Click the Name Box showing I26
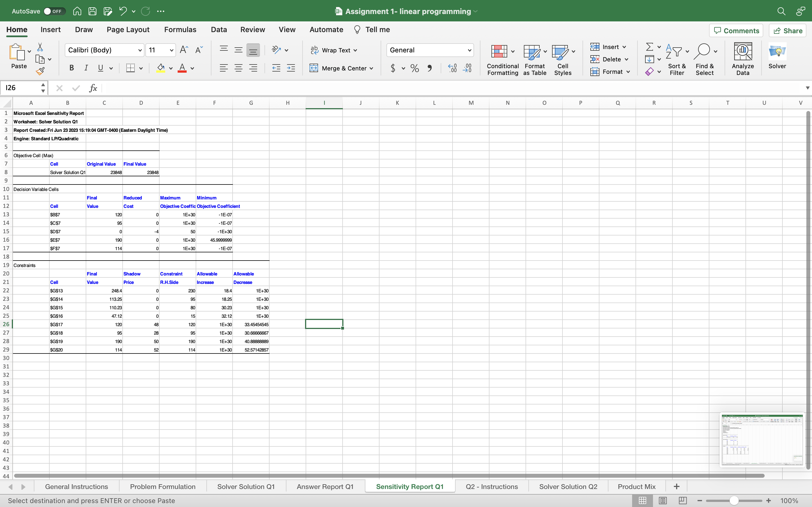This screenshot has height=507, width=812. tap(20, 88)
